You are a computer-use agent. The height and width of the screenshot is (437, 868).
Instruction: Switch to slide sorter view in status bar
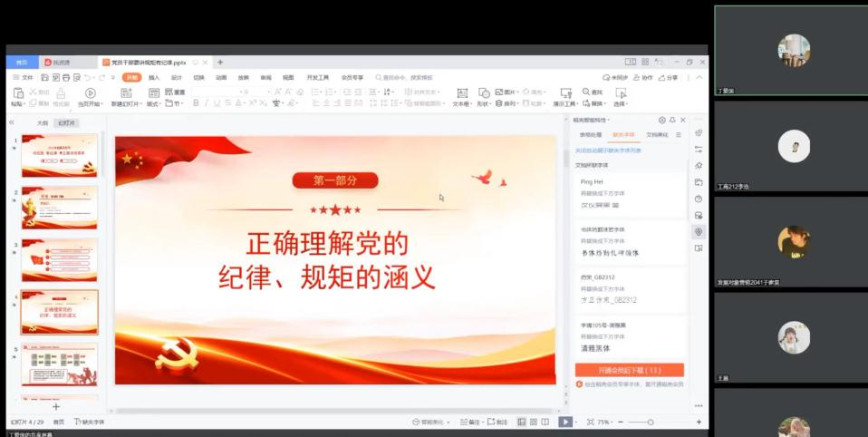(x=534, y=422)
